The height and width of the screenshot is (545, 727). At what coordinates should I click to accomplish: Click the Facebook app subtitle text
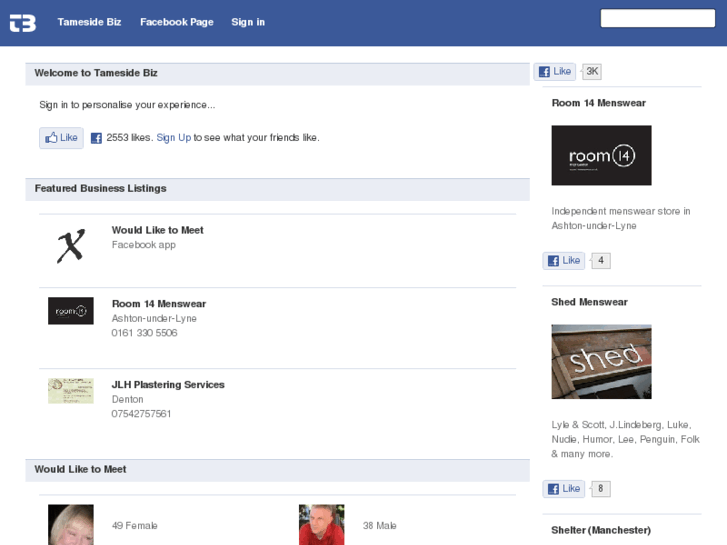[x=144, y=245]
